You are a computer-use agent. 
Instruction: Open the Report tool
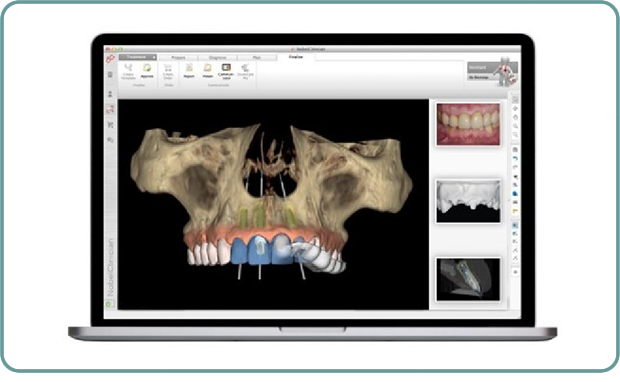click(x=189, y=70)
